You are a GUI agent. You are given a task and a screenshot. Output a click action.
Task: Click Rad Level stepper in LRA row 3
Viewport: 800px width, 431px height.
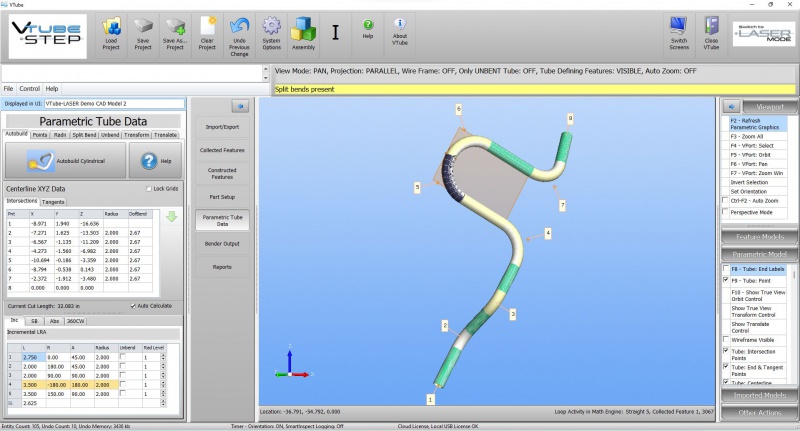pyautogui.click(x=163, y=376)
